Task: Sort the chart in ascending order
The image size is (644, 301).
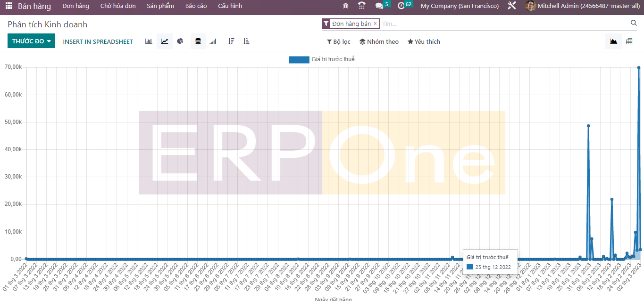Action: pos(246,41)
